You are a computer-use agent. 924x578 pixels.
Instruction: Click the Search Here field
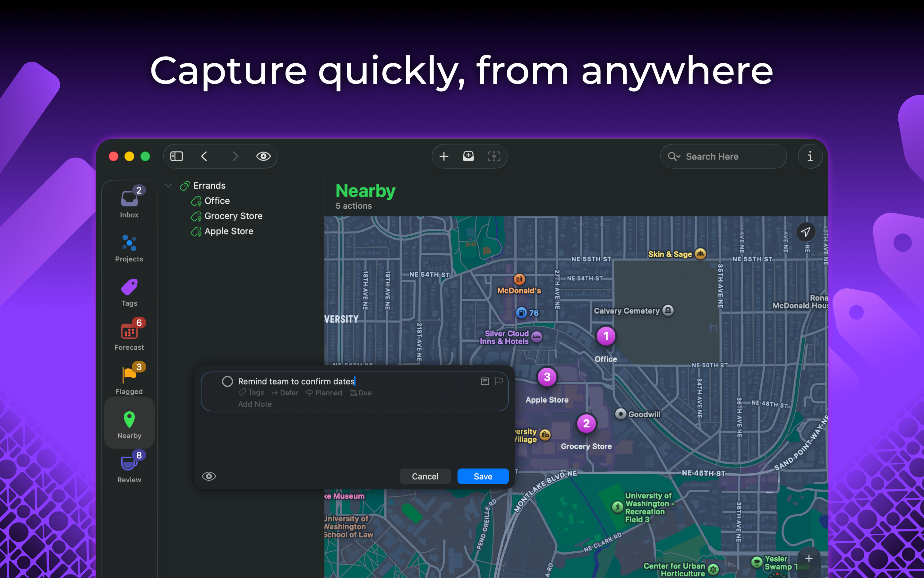coord(723,156)
